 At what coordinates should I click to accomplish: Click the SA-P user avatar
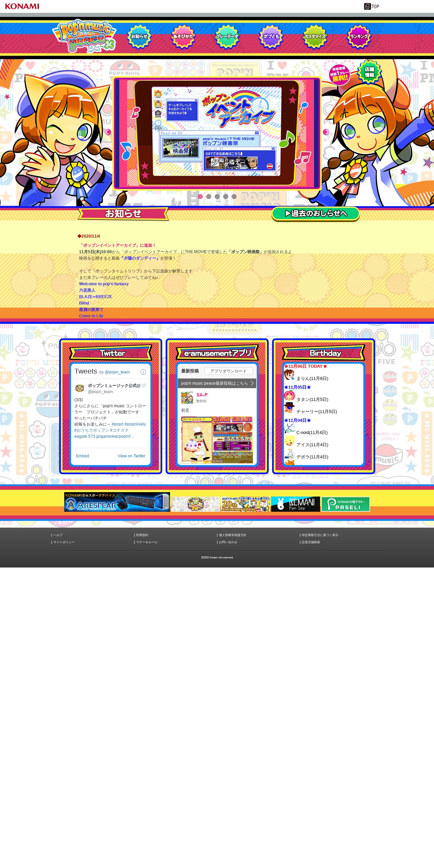[187, 398]
